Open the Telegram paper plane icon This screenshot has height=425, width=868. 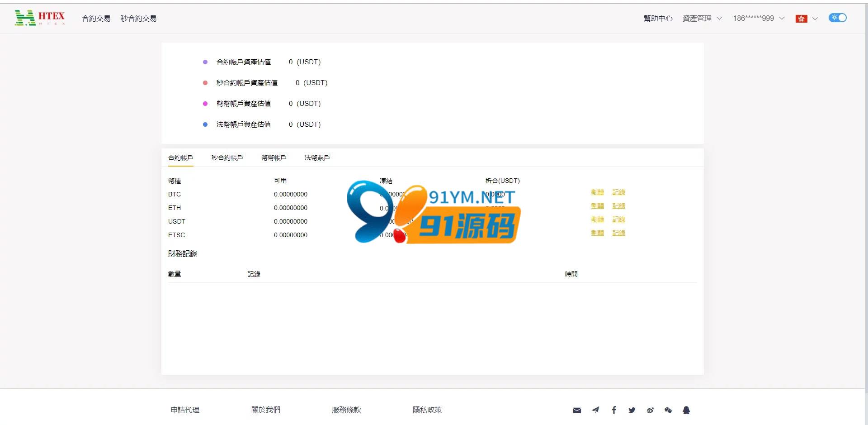595,410
